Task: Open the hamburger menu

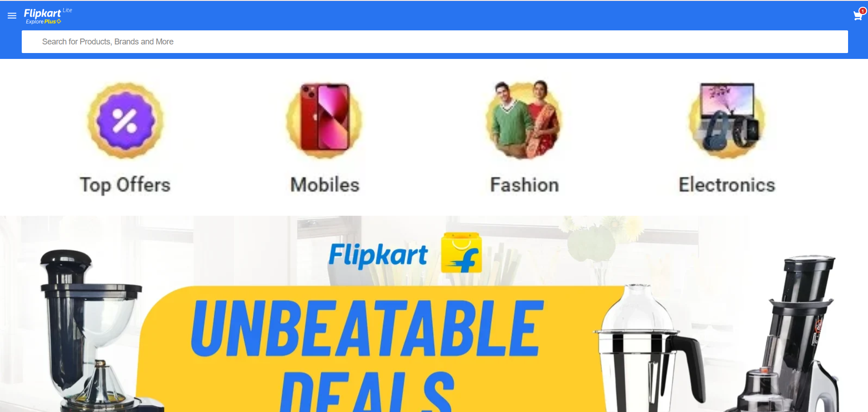Action: (x=12, y=16)
